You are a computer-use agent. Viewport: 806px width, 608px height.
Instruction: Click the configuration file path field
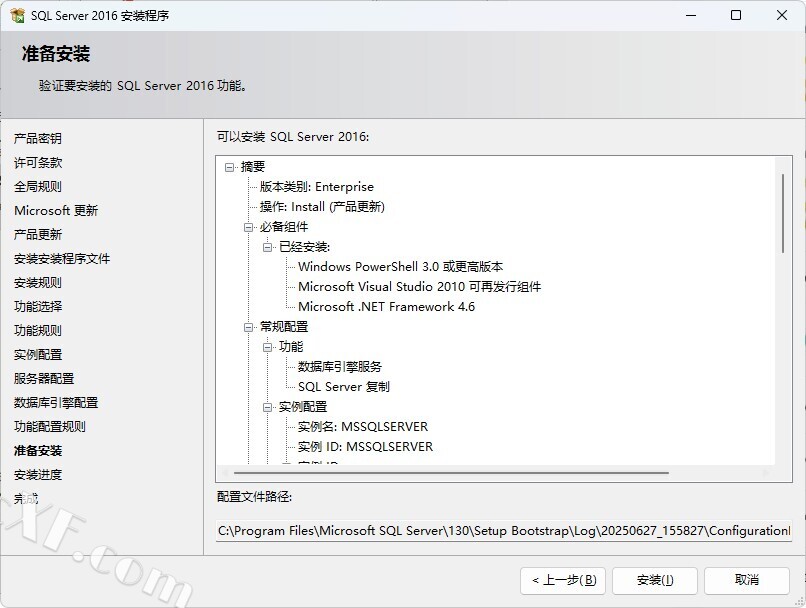click(504, 530)
